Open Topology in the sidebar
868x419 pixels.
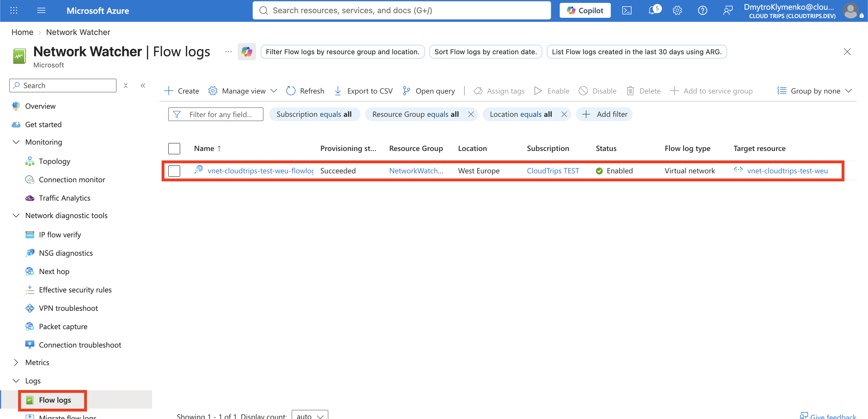pyautogui.click(x=54, y=161)
